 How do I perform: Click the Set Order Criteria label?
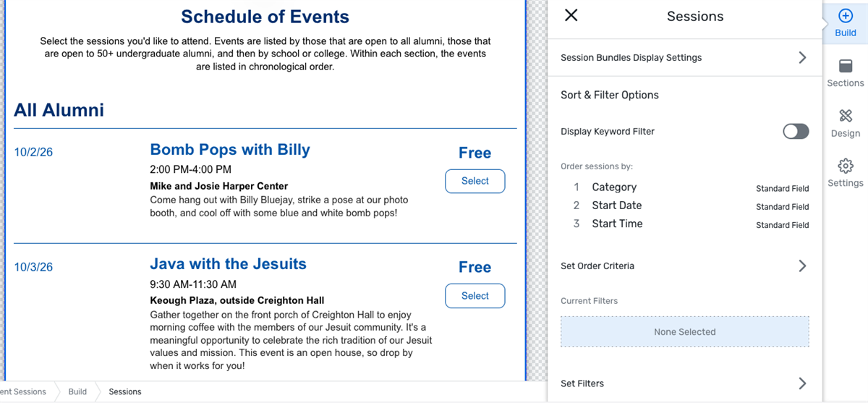click(597, 266)
